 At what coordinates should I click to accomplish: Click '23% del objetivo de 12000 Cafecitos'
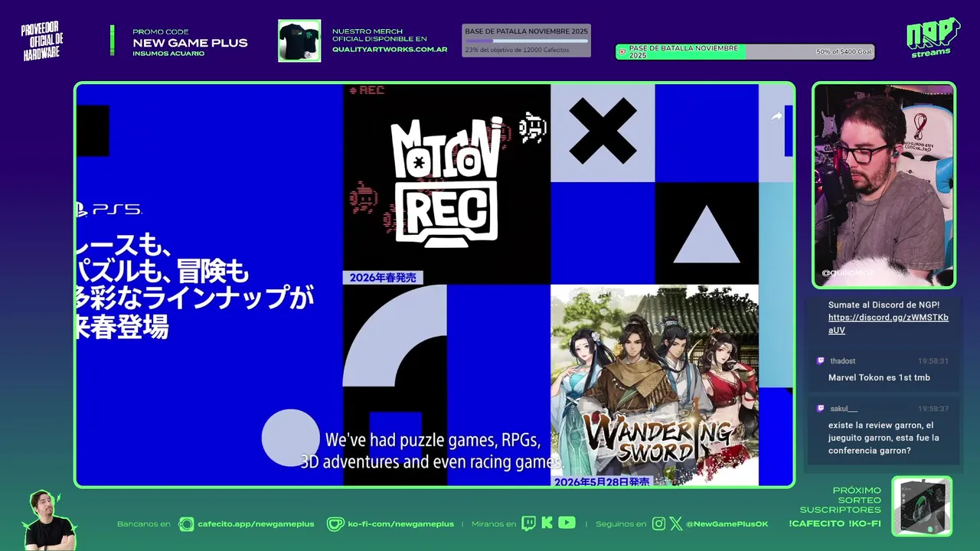click(517, 50)
